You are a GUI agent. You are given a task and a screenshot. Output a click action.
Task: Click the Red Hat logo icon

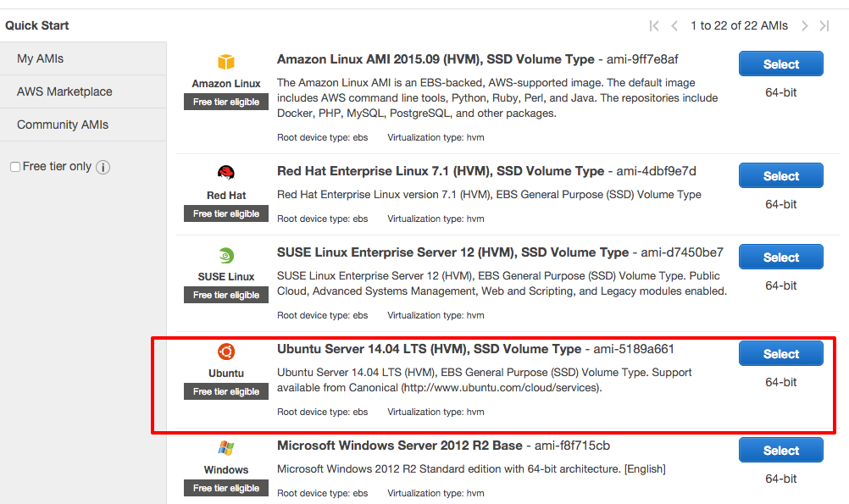[x=225, y=173]
